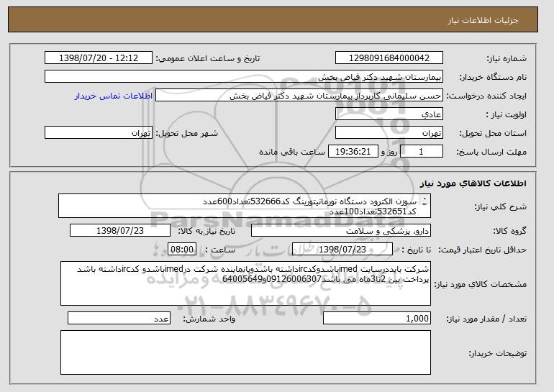Click the توضیحات خریدار label
This screenshot has width=554, height=392.
(x=497, y=353)
